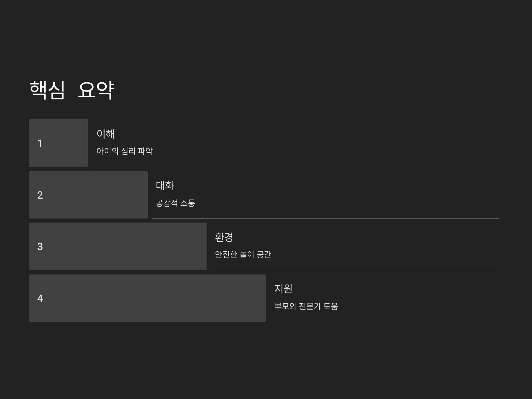Select the numbered block 1
The height and width of the screenshot is (399, 532).
(59, 143)
